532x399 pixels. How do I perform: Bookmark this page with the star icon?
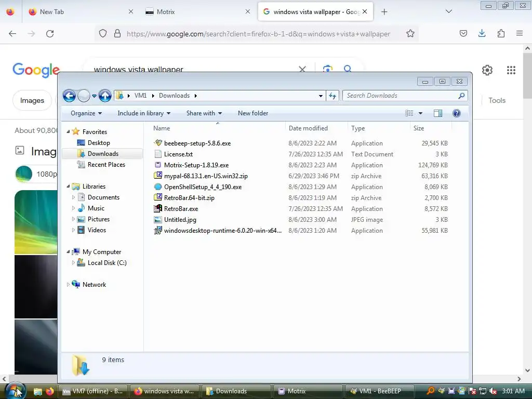pos(410,34)
